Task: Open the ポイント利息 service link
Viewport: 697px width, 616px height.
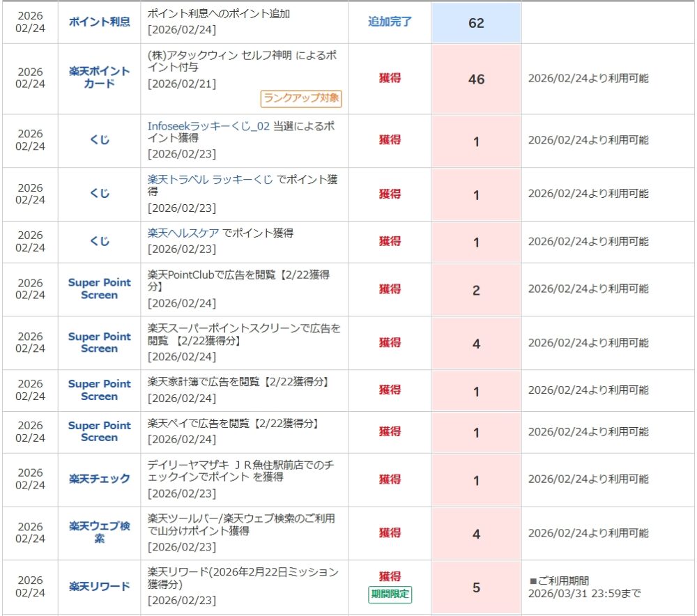Action: [x=99, y=22]
